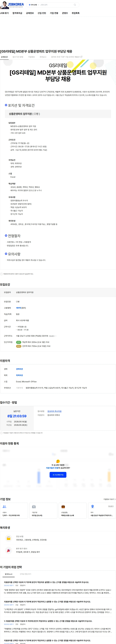Select the 접수기간·방법 tab

coord(18,57)
